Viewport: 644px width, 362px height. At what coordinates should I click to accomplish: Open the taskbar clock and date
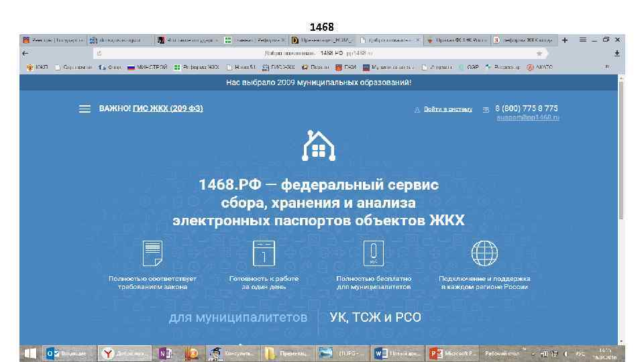[606, 354]
